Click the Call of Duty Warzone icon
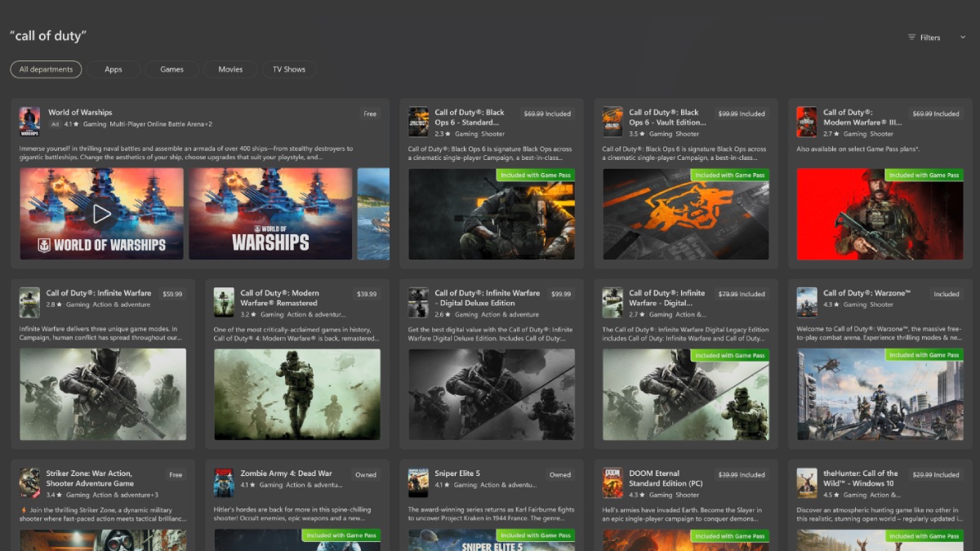Image resolution: width=980 pixels, height=551 pixels. (x=807, y=302)
